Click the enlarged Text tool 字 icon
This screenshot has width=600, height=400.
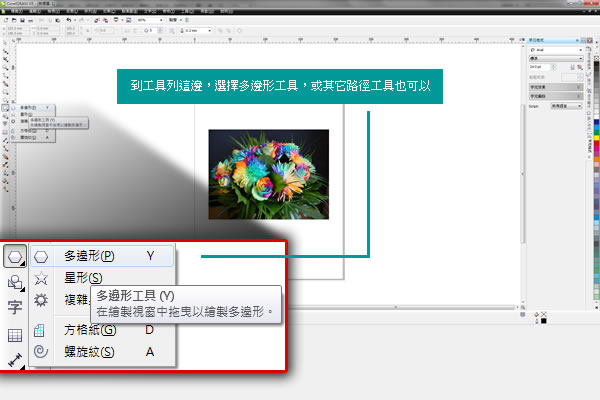[15, 307]
